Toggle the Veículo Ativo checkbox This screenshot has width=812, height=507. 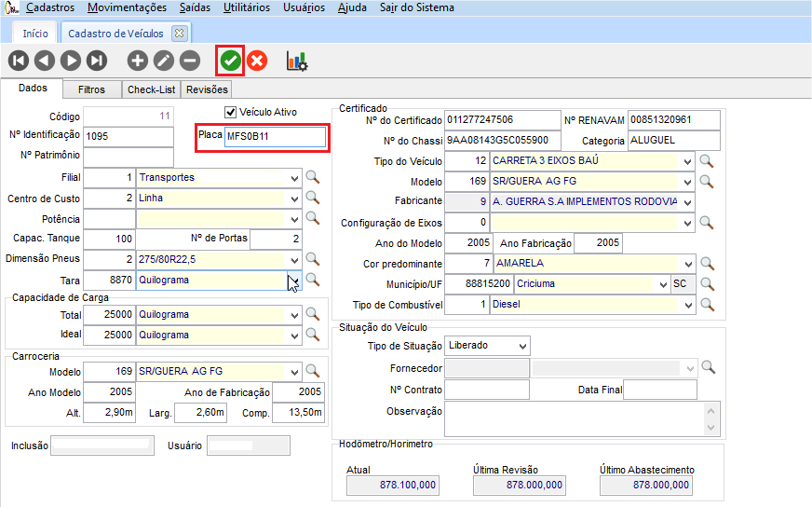(x=231, y=112)
